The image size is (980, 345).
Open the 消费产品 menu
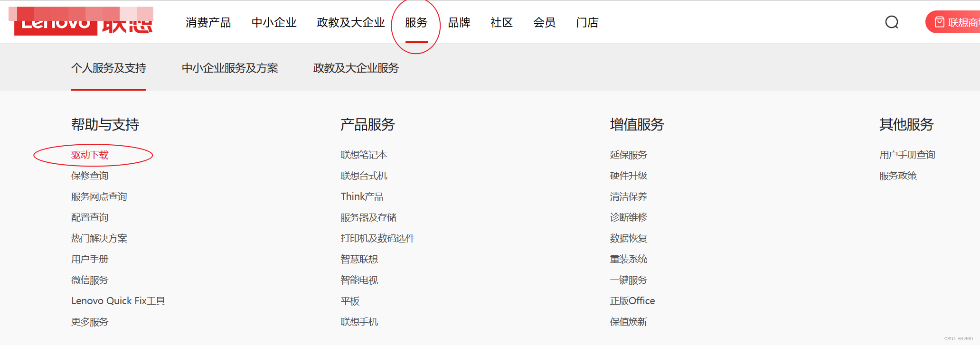click(208, 22)
